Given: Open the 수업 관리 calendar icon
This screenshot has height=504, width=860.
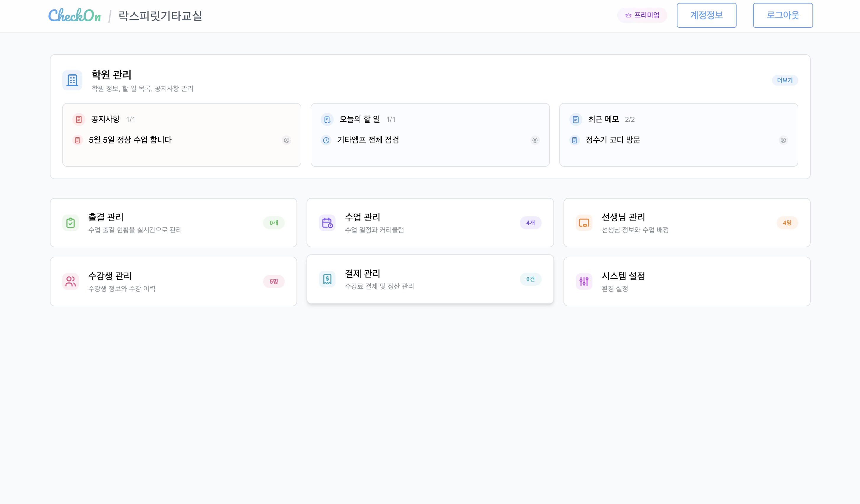Looking at the screenshot, I should click(327, 223).
